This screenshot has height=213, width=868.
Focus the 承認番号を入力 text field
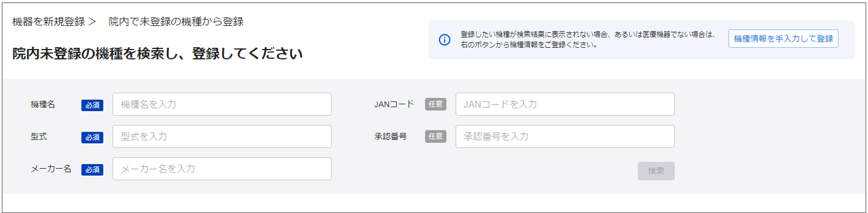565,136
